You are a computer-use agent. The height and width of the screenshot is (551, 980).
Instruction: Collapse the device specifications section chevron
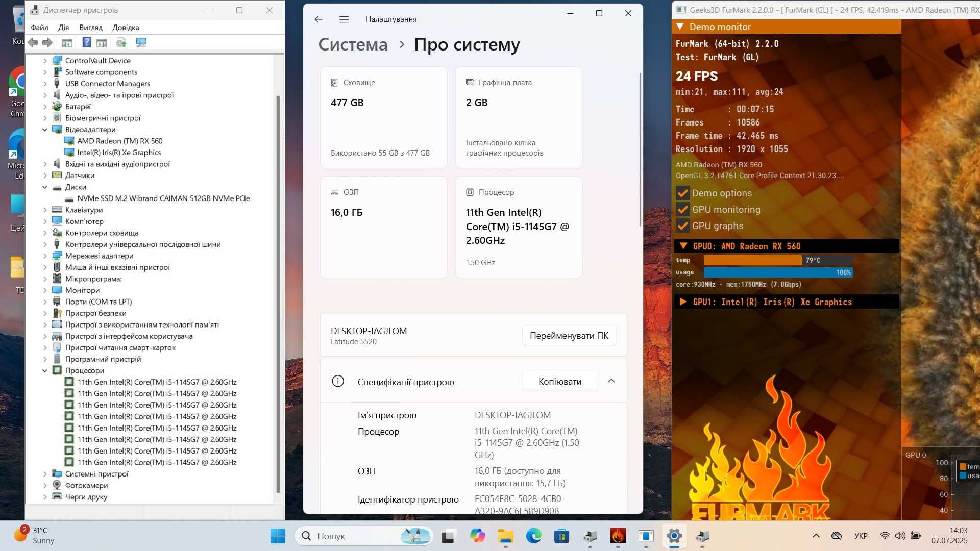(611, 381)
